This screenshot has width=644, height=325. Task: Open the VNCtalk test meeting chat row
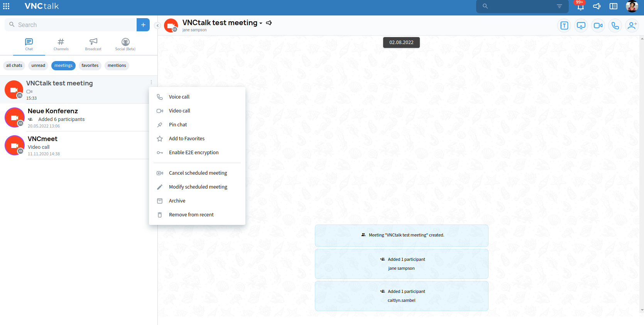click(79, 90)
